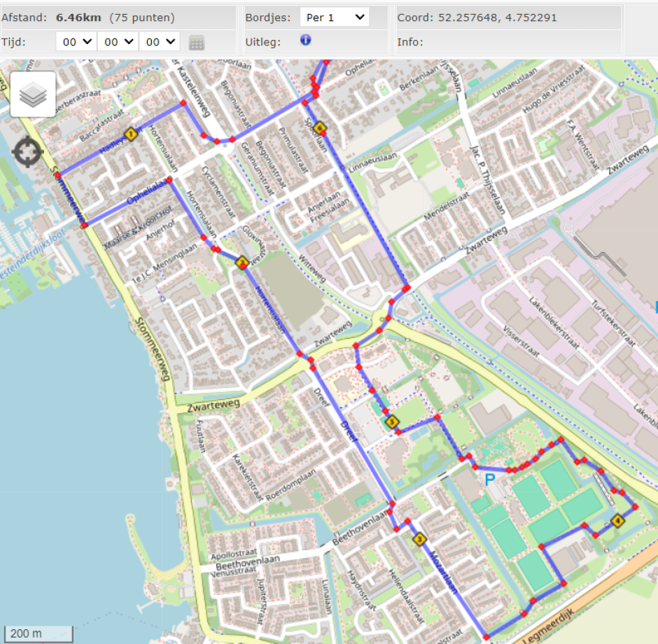Click the blue parking P symbol
Image resolution: width=658 pixels, height=644 pixels.
pyautogui.click(x=491, y=479)
